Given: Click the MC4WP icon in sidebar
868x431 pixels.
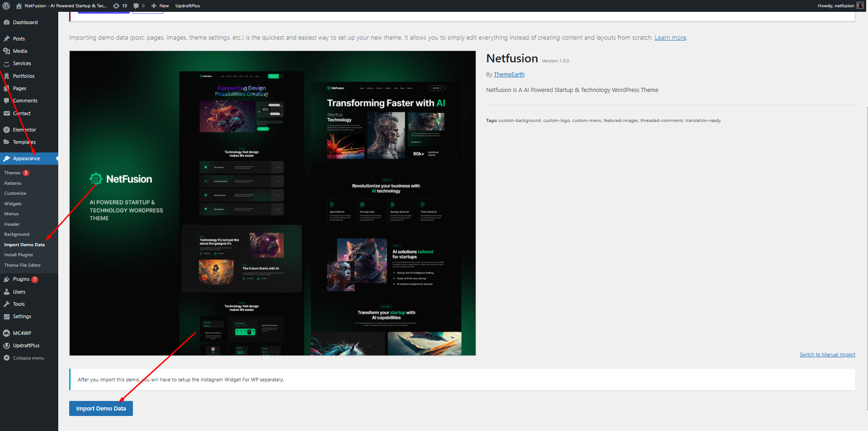Looking at the screenshot, I should pyautogui.click(x=6, y=333).
